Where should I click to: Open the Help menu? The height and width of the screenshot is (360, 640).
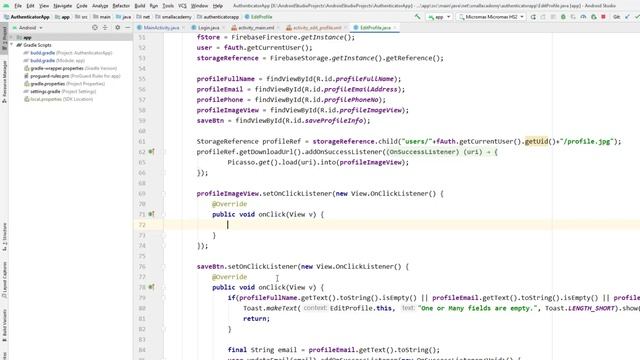click(x=218, y=6)
